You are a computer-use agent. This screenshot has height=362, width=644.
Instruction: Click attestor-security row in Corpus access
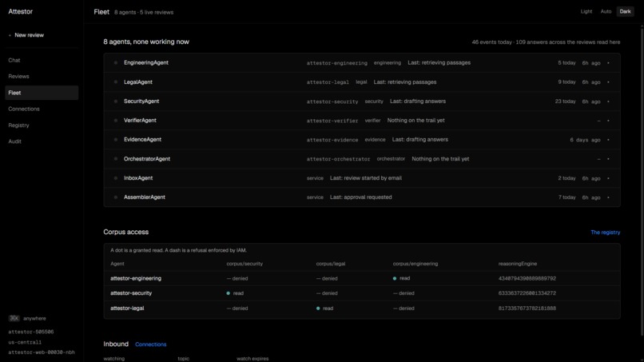point(362,293)
